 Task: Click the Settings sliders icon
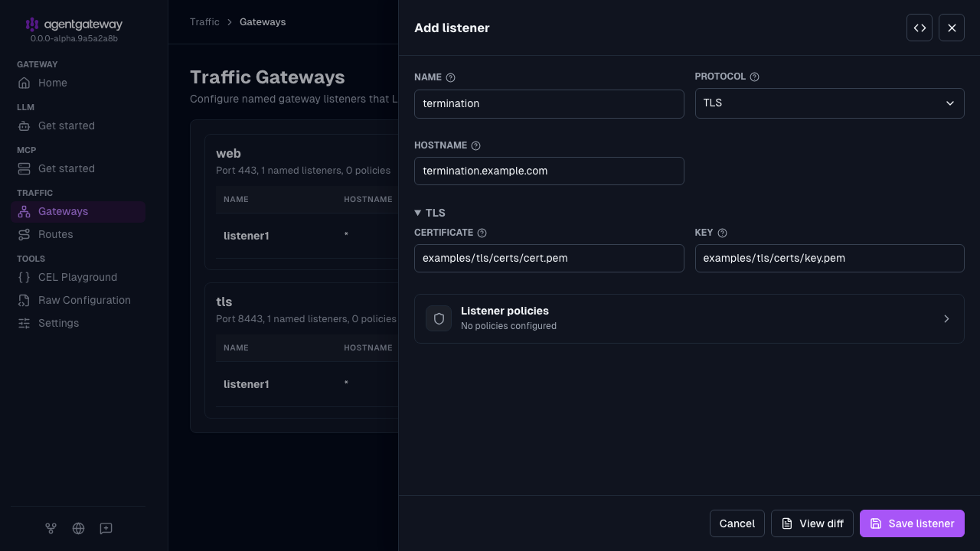tap(24, 323)
